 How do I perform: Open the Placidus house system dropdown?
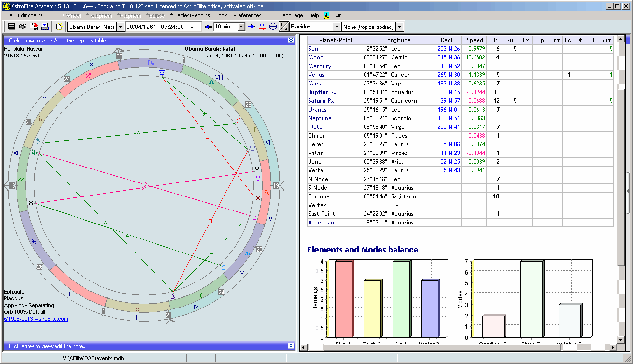[337, 27]
